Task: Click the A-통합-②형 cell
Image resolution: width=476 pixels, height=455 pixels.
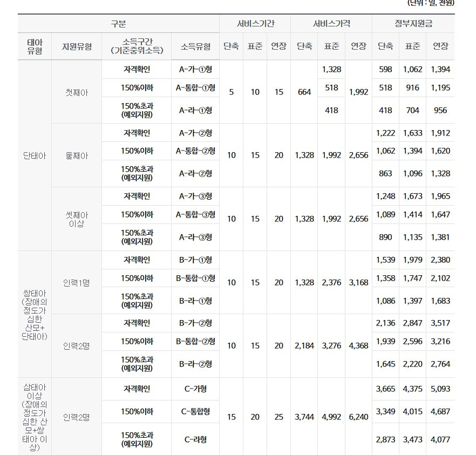Action: 195,151
